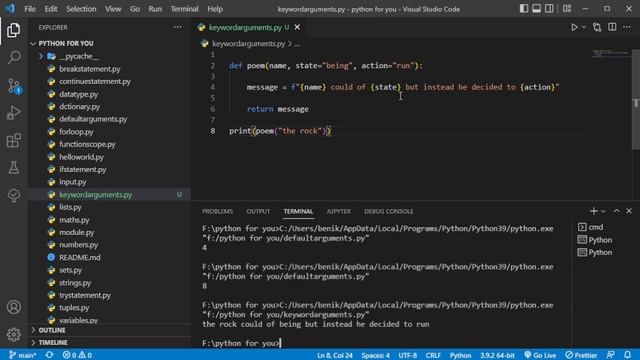Screen dimensions: 640x360
Task: Open the run options dropdown arrow
Action: tap(584, 27)
